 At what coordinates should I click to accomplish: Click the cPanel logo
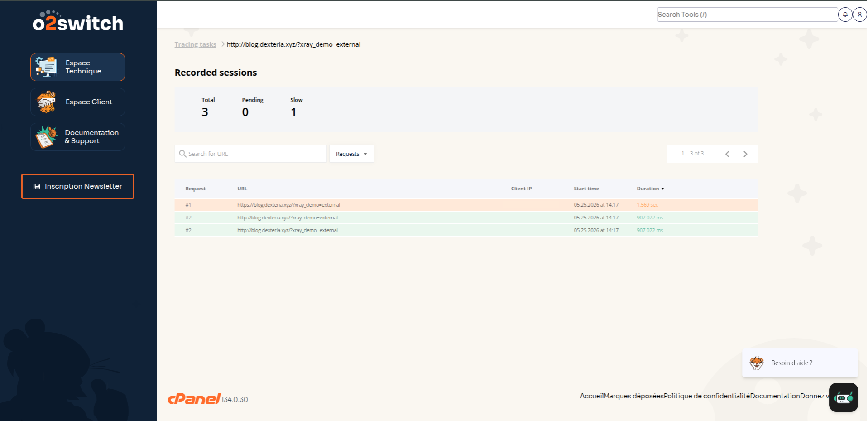(x=194, y=398)
